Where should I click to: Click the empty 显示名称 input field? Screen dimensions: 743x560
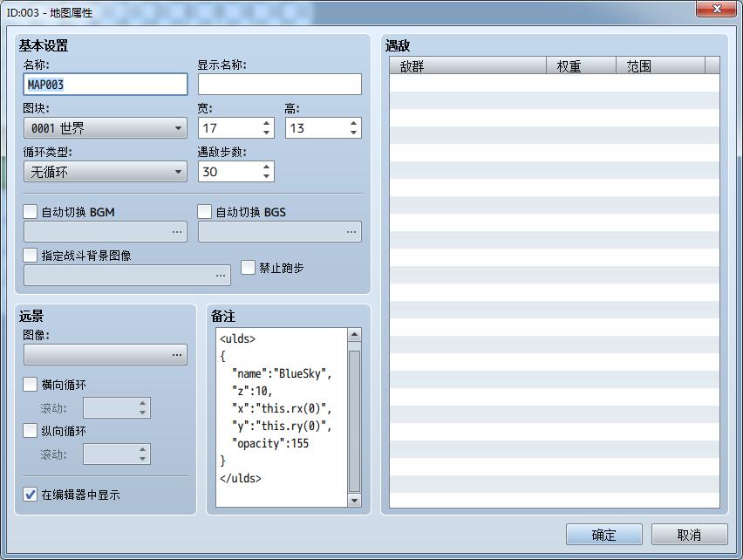click(280, 85)
